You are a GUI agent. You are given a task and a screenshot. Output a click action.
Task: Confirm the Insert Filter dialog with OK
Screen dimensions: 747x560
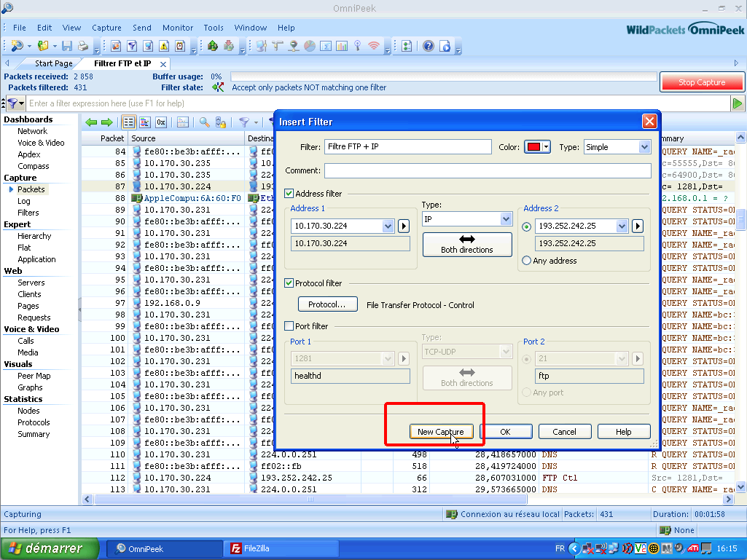(506, 431)
